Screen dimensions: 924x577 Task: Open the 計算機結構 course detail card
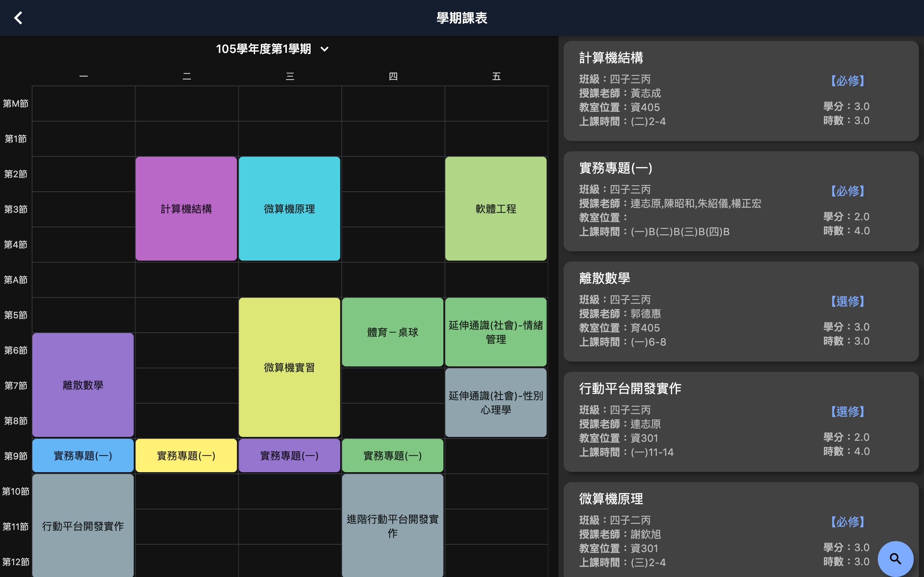click(741, 91)
